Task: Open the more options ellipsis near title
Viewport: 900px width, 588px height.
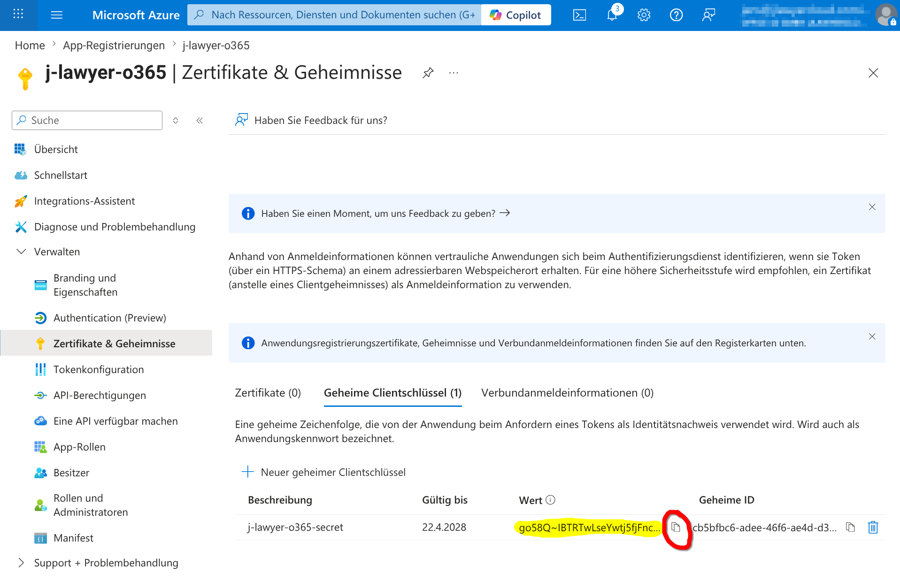Action: (x=454, y=73)
